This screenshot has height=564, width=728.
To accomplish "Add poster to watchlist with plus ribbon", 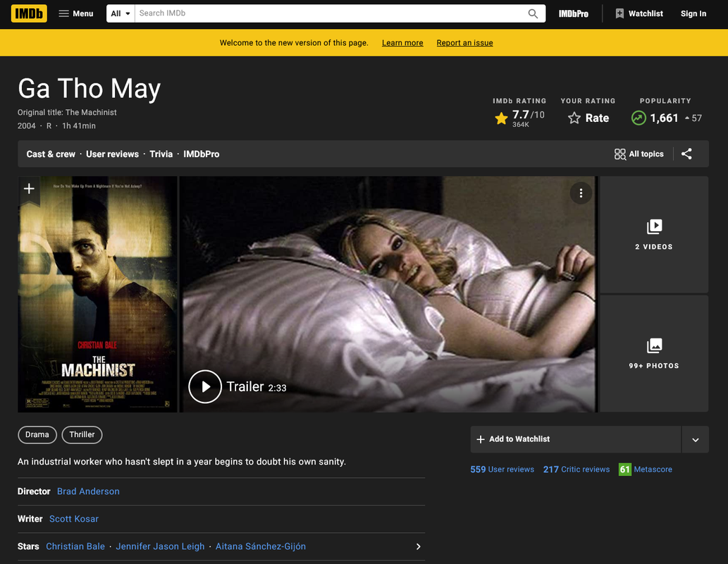I will pos(29,189).
